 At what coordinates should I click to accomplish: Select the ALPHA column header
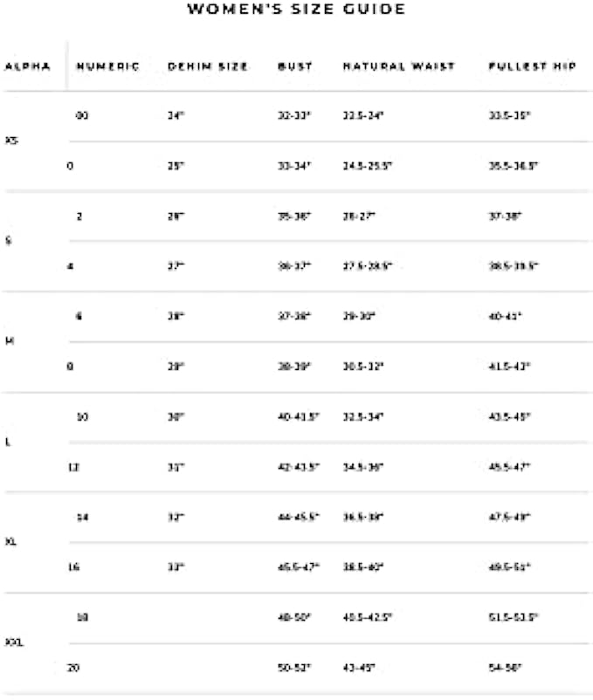[x=27, y=66]
